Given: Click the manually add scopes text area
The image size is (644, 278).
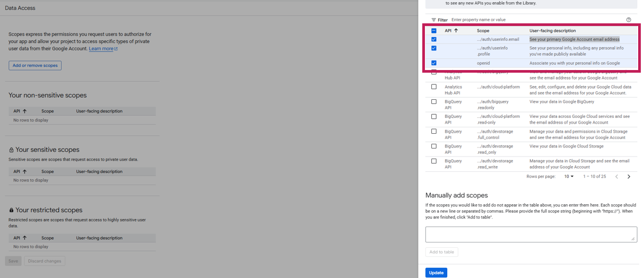Looking at the screenshot, I should [x=530, y=234].
